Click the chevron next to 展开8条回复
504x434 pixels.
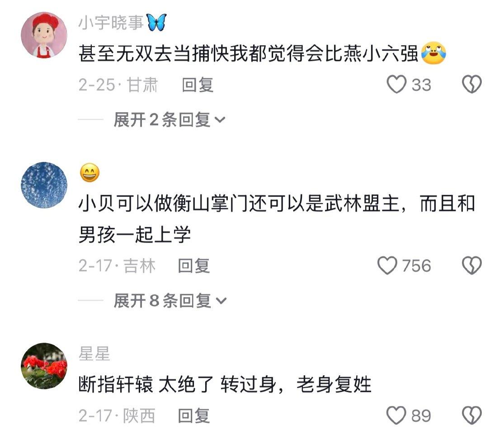[221, 301]
